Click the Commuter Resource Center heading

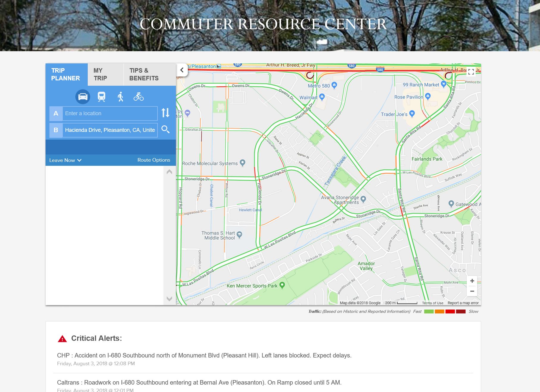pyautogui.click(x=263, y=24)
